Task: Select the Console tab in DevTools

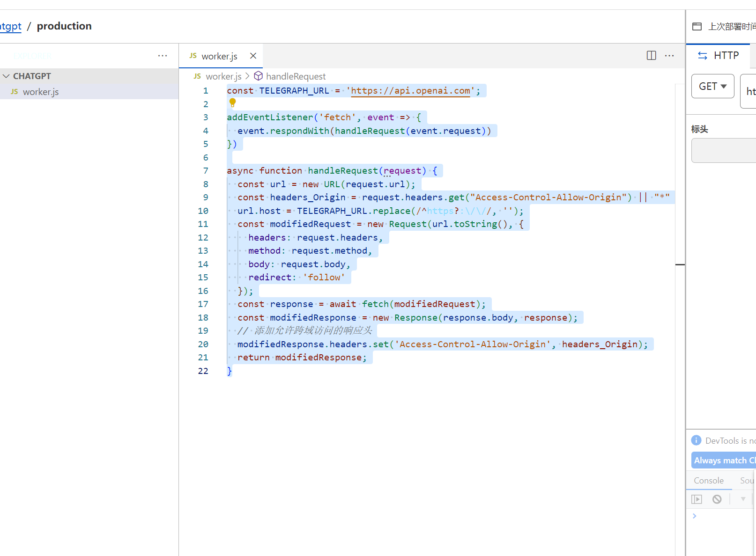Action: tap(708, 480)
